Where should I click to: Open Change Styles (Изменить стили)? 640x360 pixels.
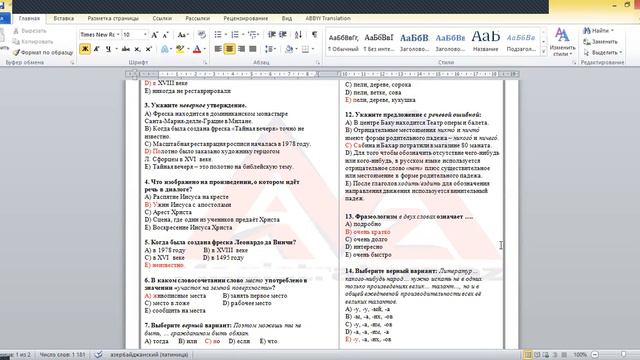(x=562, y=42)
